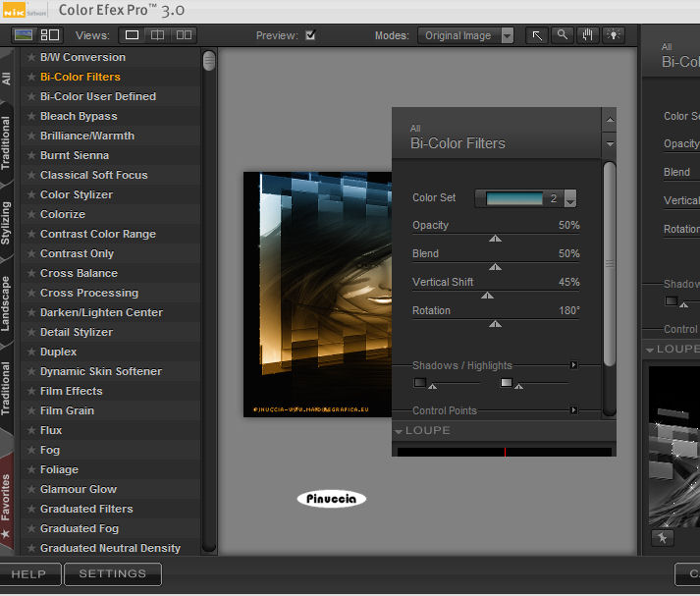Toggle the Preview checkbox
This screenshot has height=596, width=700.
pos(310,35)
